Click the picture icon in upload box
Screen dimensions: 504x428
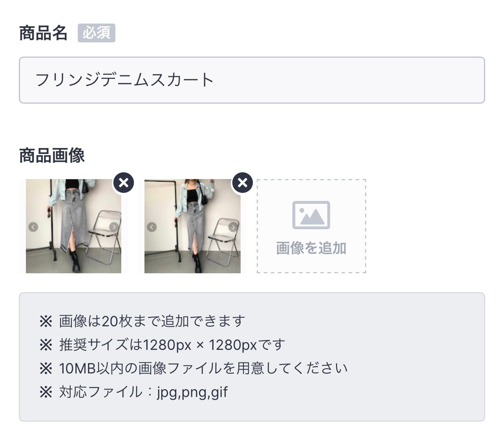click(311, 215)
